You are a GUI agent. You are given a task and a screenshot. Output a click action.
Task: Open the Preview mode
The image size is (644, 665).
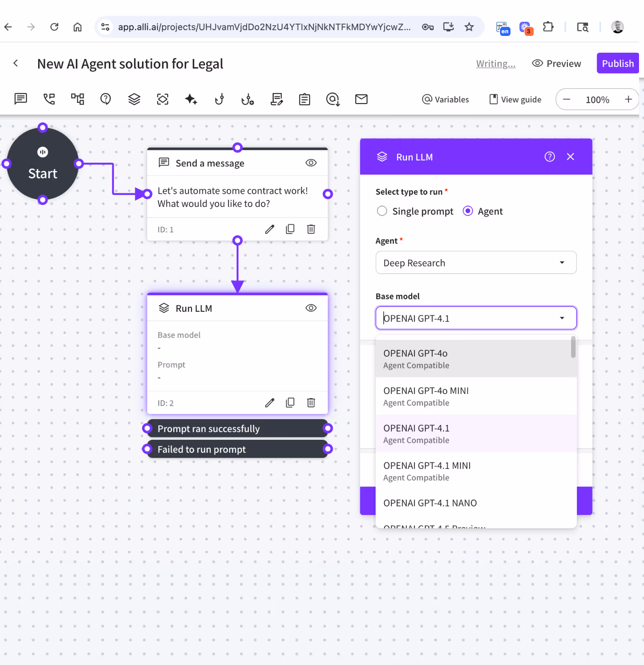point(557,63)
